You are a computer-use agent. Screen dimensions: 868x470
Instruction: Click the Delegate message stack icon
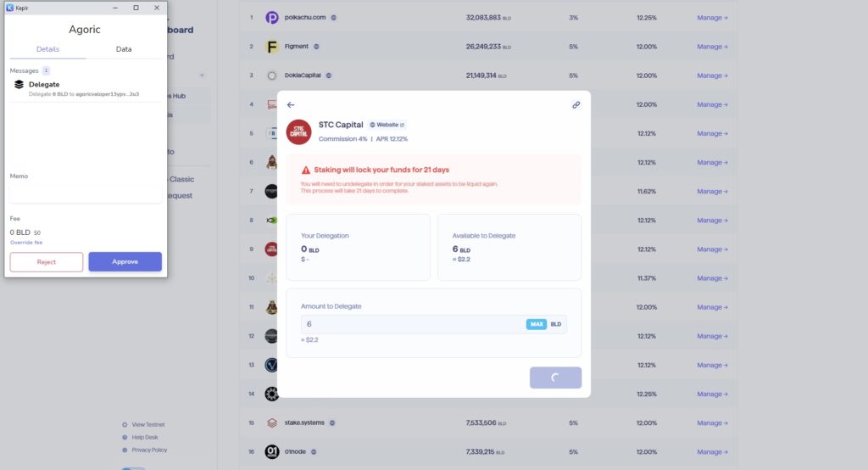click(19, 85)
